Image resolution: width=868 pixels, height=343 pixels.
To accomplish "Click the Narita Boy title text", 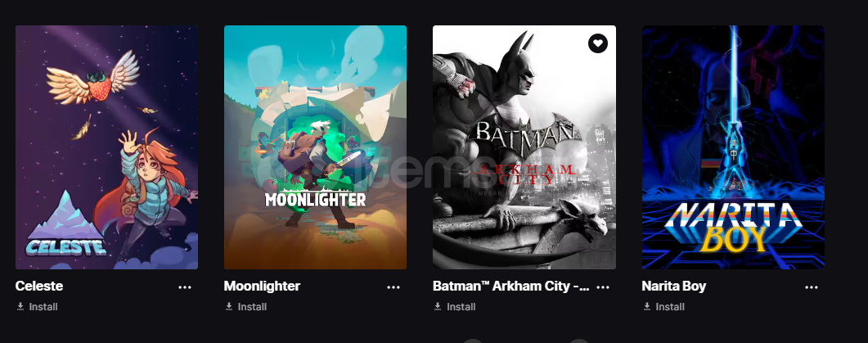I will pos(673,286).
